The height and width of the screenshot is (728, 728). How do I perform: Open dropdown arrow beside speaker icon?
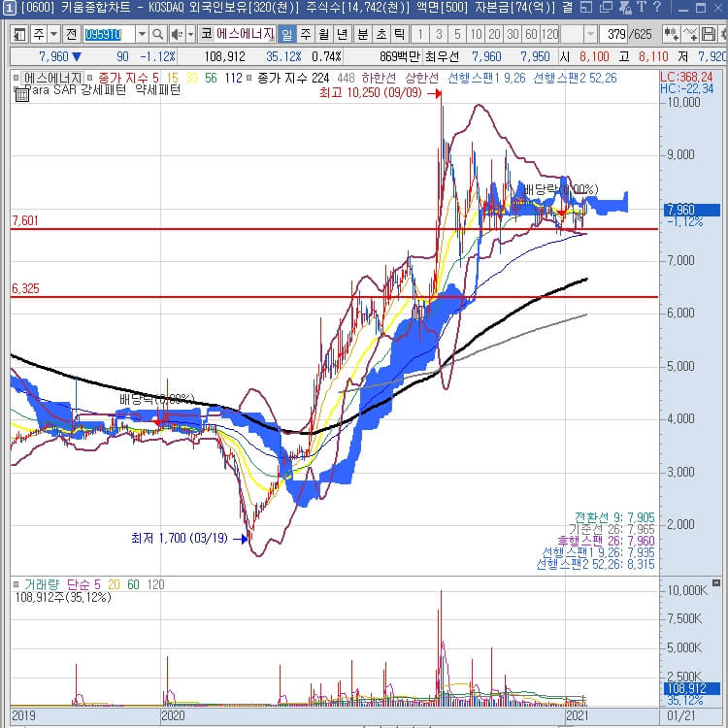pyautogui.click(x=190, y=34)
